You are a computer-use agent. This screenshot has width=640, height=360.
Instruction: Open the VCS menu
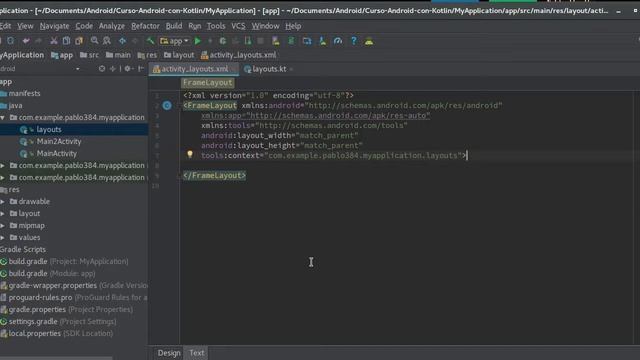pyautogui.click(x=238, y=26)
